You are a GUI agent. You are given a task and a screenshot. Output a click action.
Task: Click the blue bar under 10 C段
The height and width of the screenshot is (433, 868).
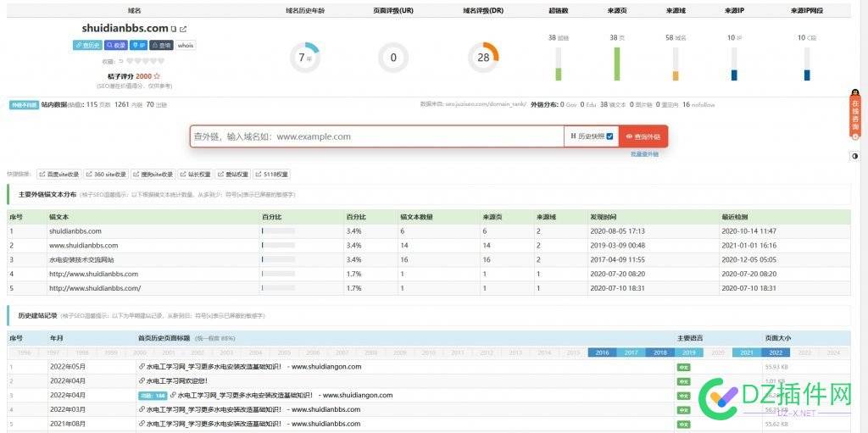[807, 75]
